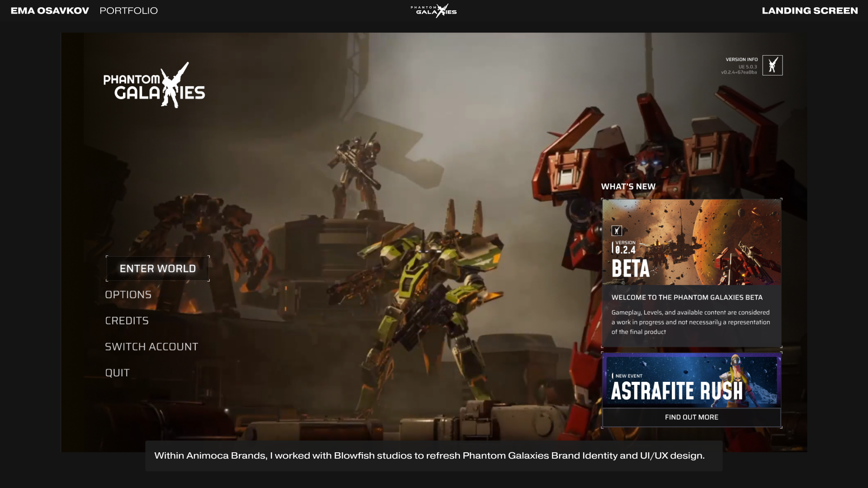
Task: Select the Enter World button
Action: tap(158, 268)
